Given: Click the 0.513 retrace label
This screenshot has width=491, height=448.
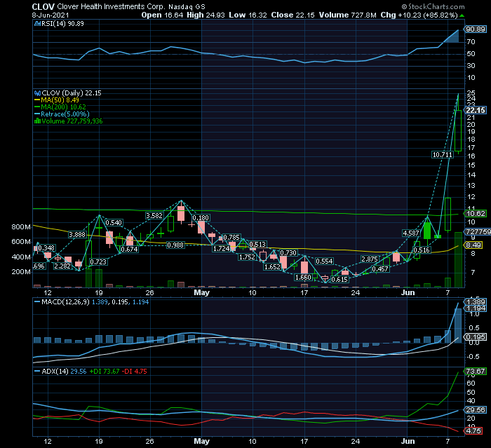Looking at the screenshot, I should (257, 244).
